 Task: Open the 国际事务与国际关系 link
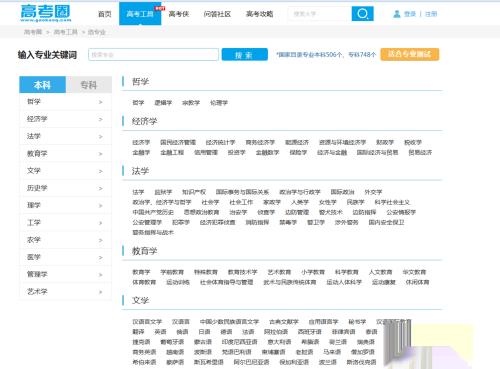[242, 192]
